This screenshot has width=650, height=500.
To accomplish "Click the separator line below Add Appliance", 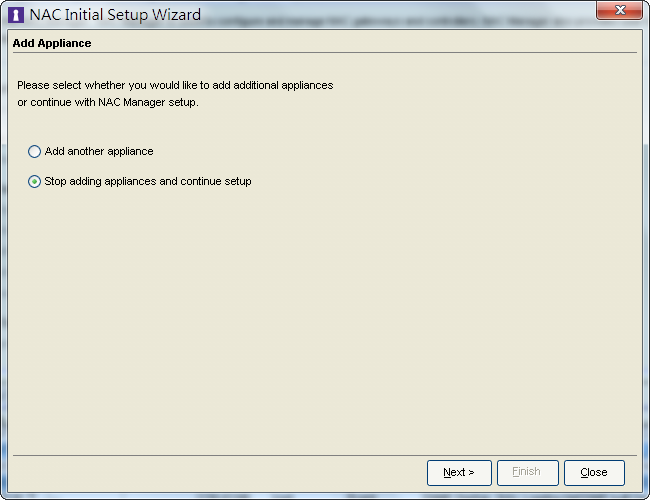I will (325, 53).
